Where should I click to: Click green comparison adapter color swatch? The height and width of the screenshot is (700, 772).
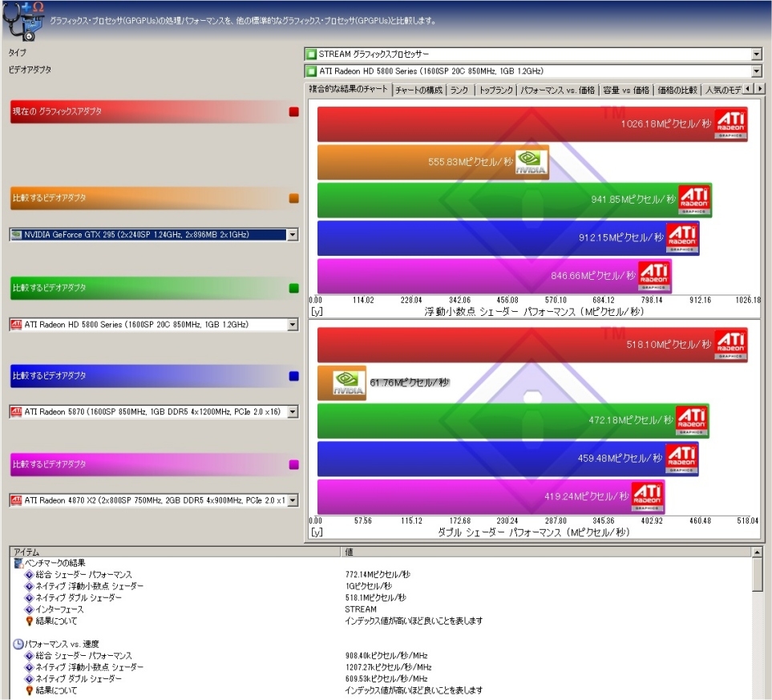(x=294, y=288)
